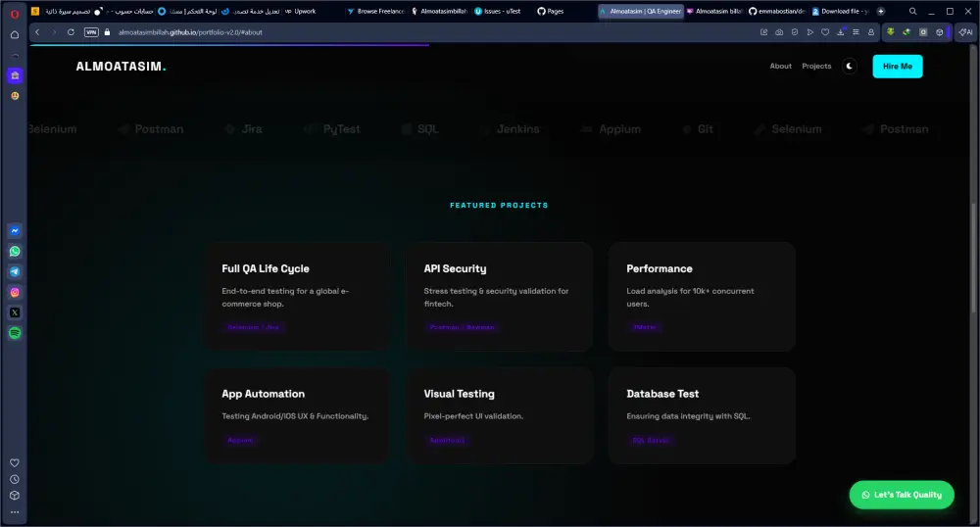Open the Easy Setup panel
This screenshot has width=980, height=527.
click(x=856, y=32)
